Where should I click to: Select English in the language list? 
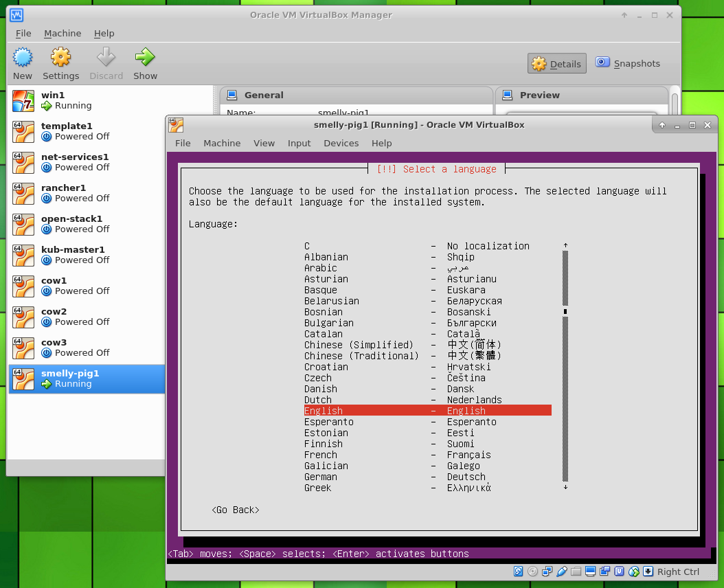pos(427,411)
